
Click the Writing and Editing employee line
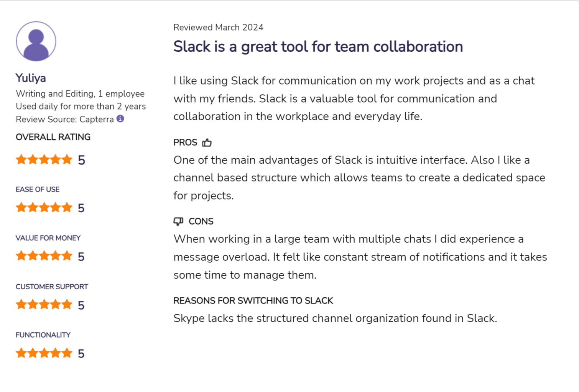coord(80,94)
